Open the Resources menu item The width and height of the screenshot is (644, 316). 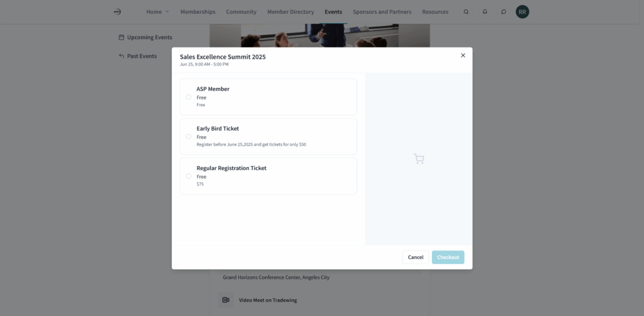(435, 12)
